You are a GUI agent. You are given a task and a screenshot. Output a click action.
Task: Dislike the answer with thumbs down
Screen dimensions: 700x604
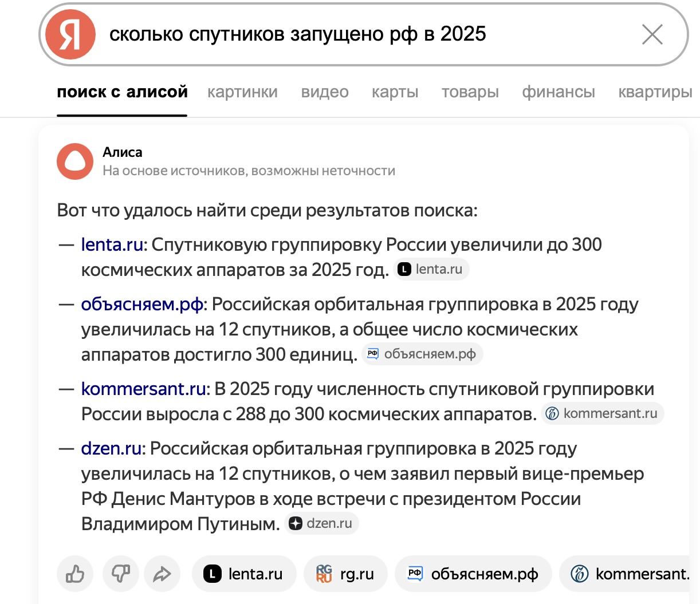(x=121, y=574)
